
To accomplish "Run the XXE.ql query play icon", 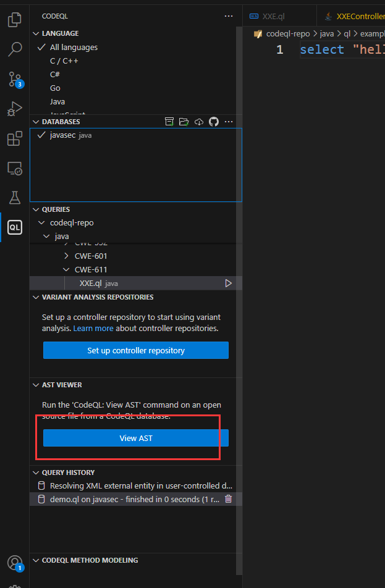I will [x=228, y=283].
